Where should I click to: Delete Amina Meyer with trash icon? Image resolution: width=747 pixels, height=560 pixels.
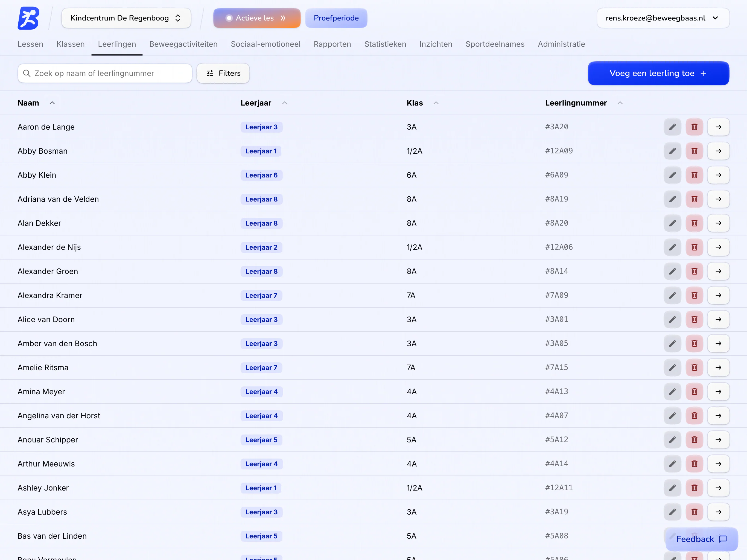tap(694, 392)
